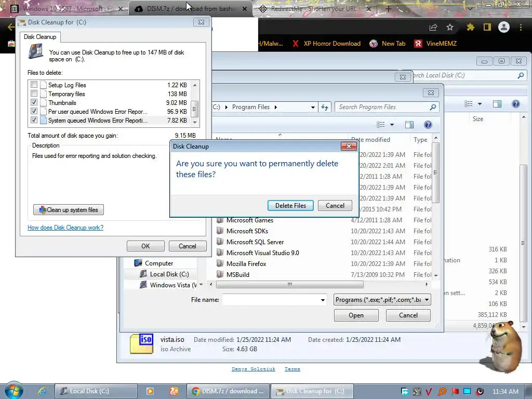This screenshot has width=532, height=399.
Task: Click Cancel in the file browse dialog
Action: tap(408, 315)
